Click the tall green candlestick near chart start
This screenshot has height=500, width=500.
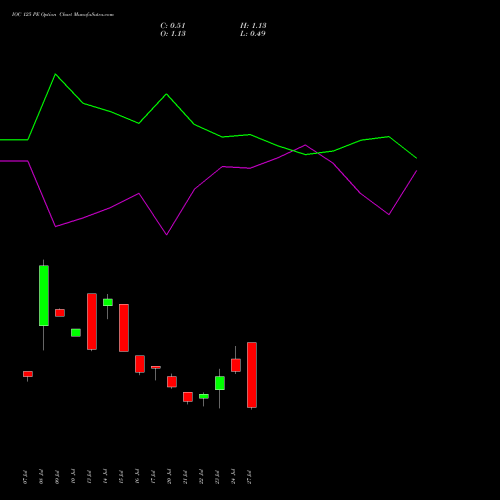(44, 296)
